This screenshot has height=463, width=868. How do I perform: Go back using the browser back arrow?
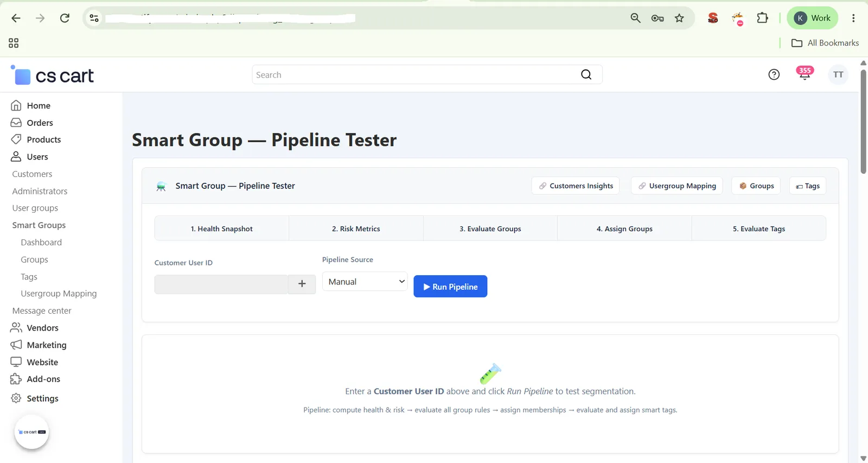point(16,18)
